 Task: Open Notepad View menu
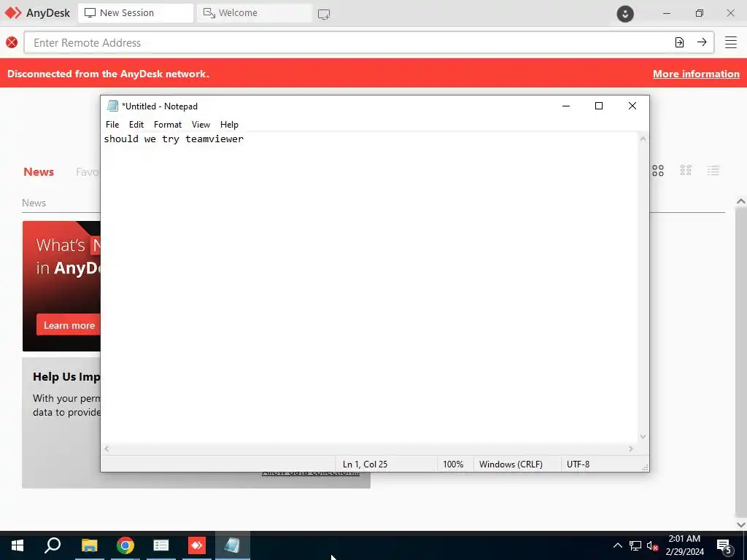tap(201, 124)
